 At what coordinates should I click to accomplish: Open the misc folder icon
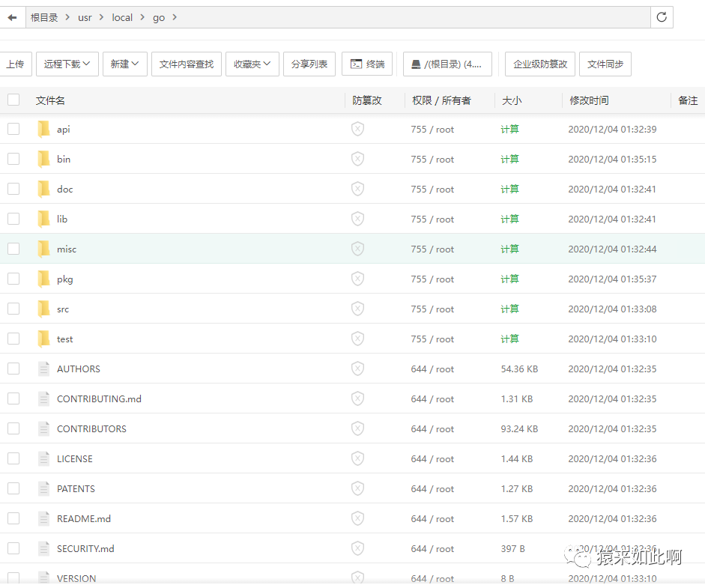click(43, 249)
